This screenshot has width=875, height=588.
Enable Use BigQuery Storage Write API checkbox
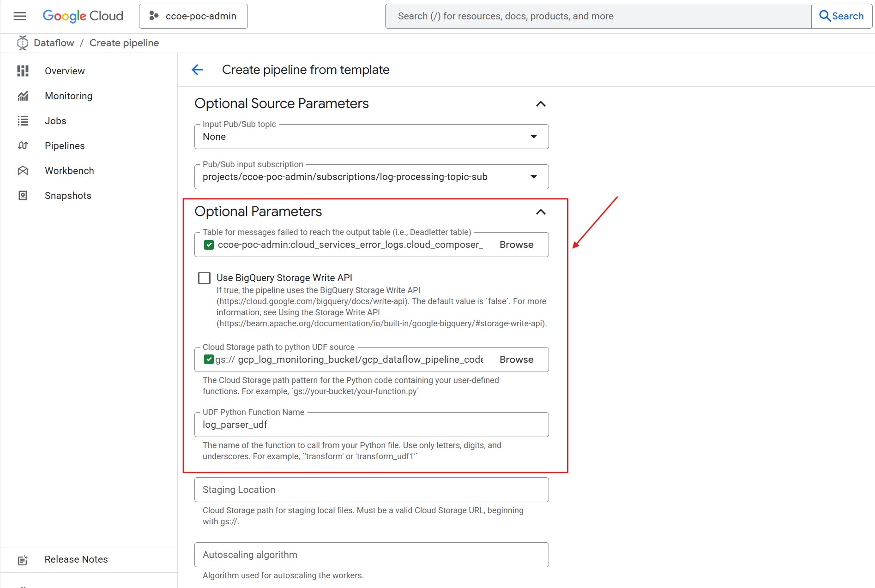click(x=204, y=278)
